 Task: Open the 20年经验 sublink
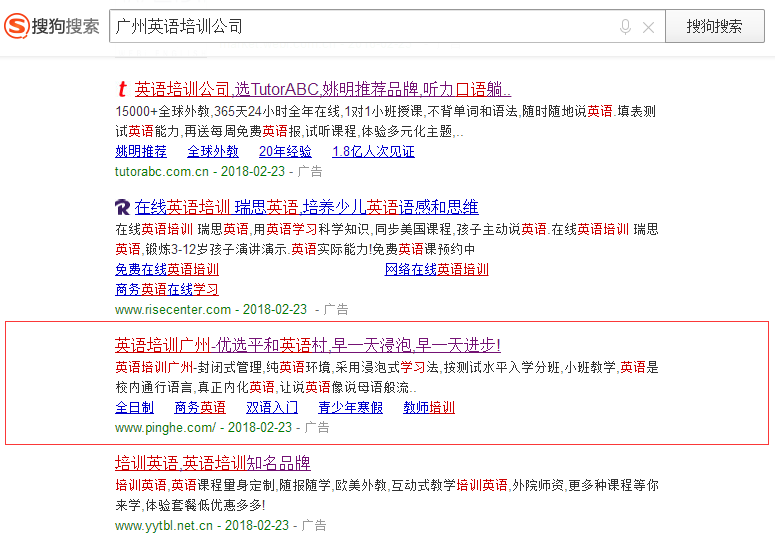[285, 152]
